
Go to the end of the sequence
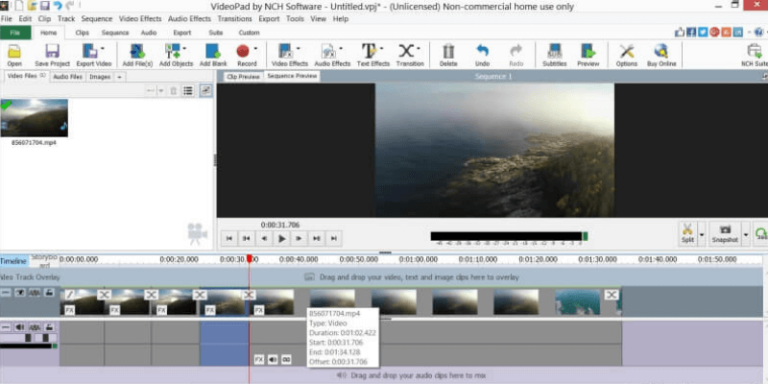pos(334,239)
